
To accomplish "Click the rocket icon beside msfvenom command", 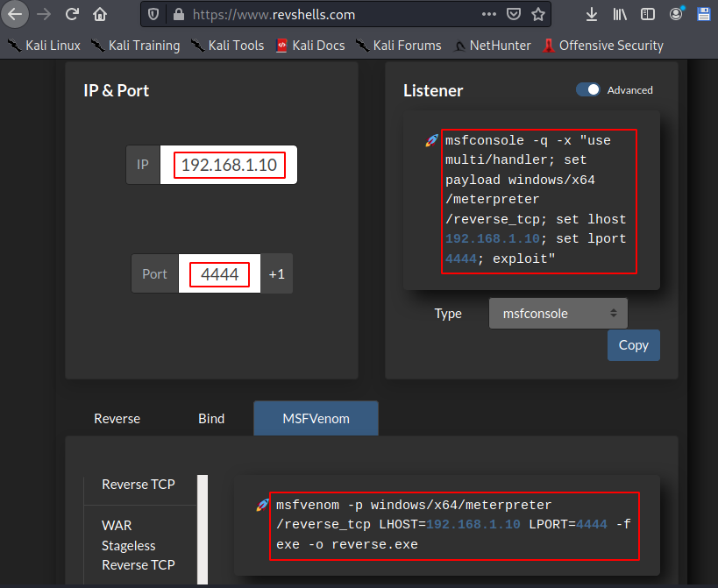I will pyautogui.click(x=262, y=505).
